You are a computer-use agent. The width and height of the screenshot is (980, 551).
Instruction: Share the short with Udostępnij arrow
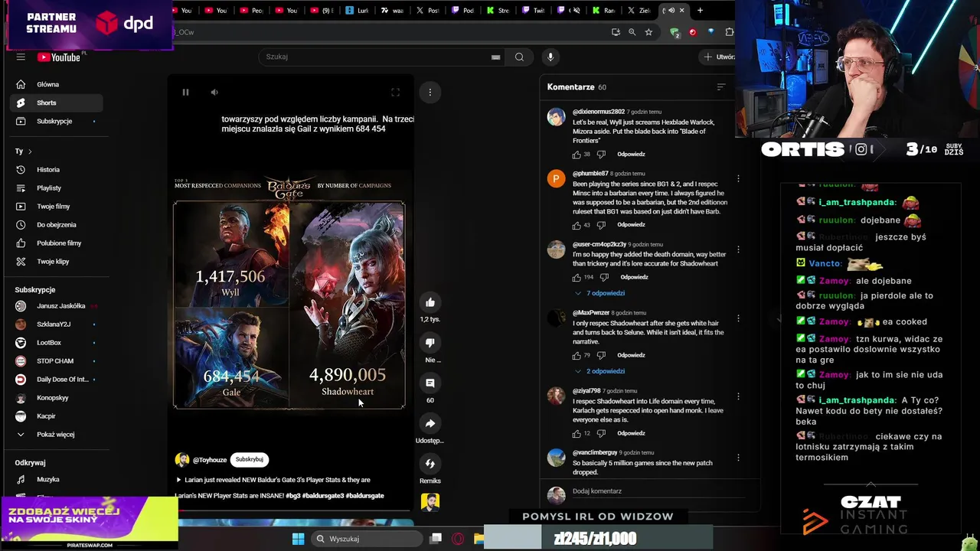click(x=430, y=423)
